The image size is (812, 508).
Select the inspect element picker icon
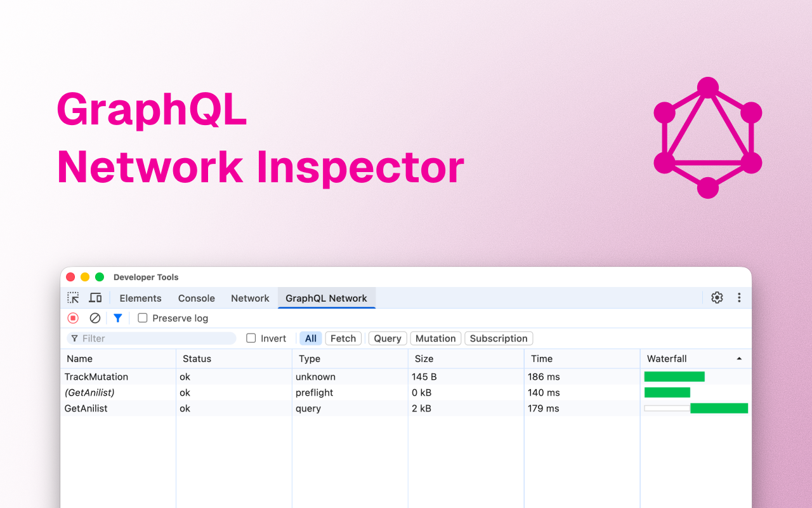point(74,298)
